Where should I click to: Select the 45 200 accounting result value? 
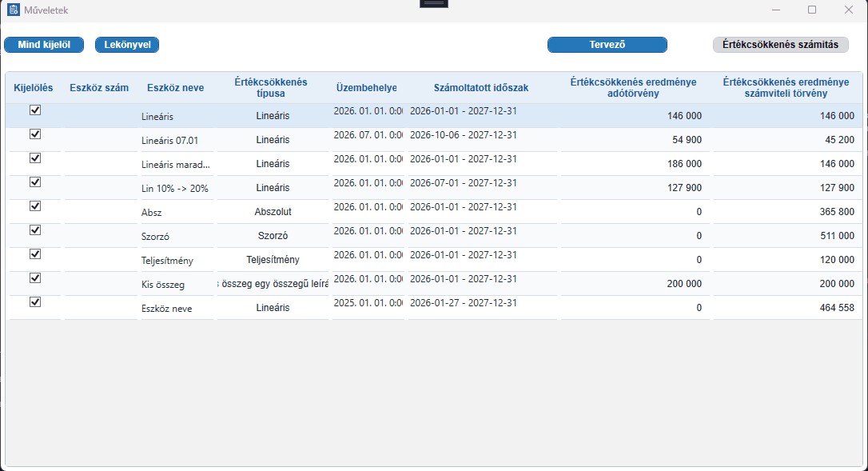(840, 140)
